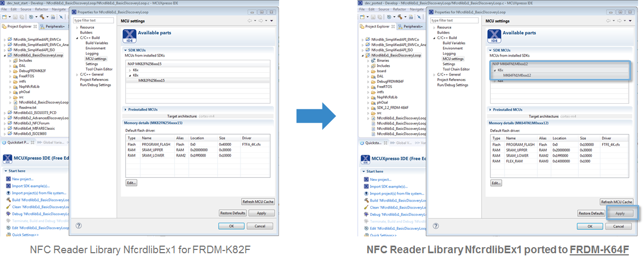The image size is (644, 263).
Task: Collapse Start here section in left Quickstart panel
Action: click(x=6, y=171)
